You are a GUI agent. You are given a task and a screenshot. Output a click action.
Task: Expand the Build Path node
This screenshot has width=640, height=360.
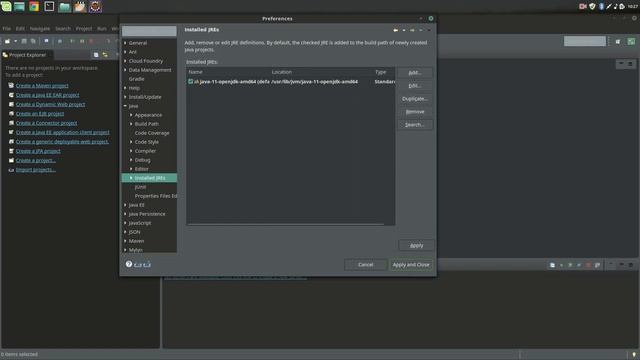[131, 124]
